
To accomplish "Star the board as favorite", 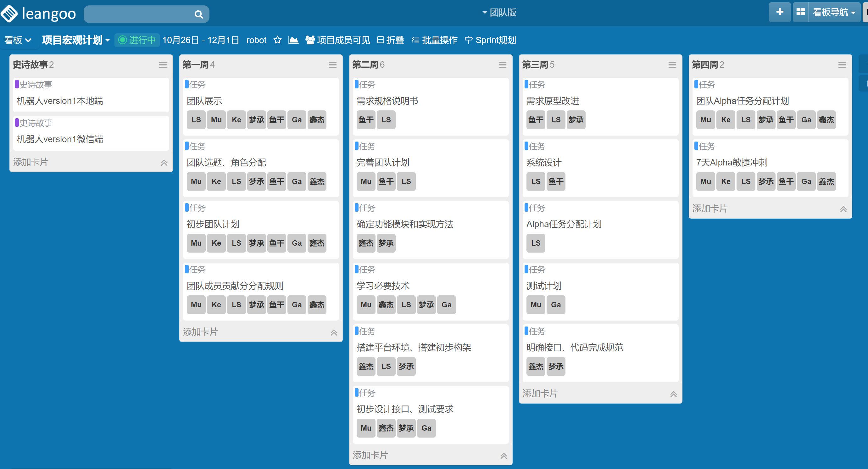I will (277, 40).
